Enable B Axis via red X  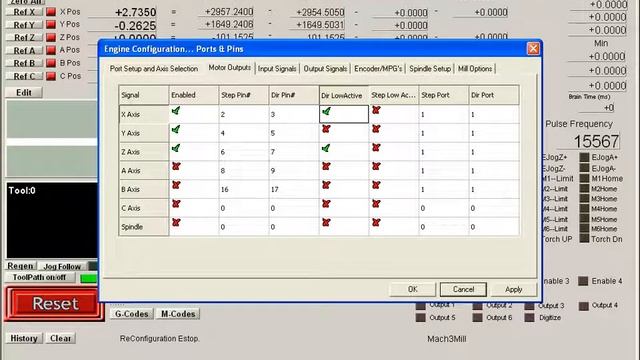pyautogui.click(x=176, y=185)
